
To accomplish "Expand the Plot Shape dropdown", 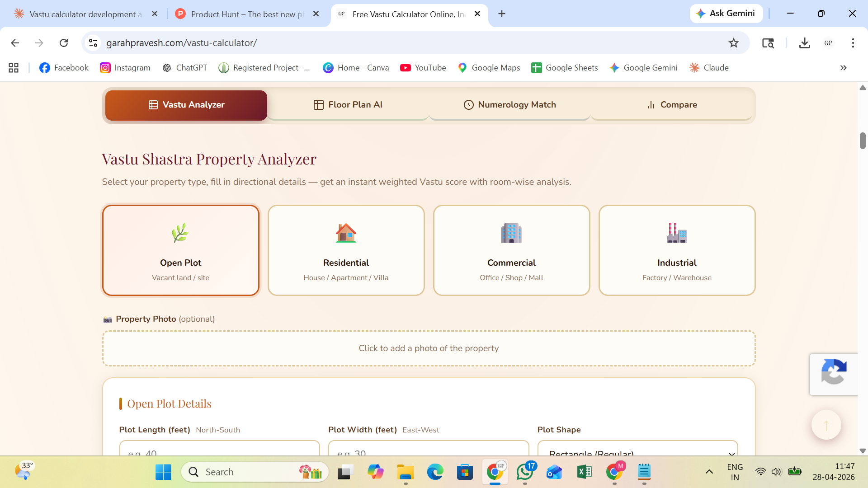I will coord(637,450).
